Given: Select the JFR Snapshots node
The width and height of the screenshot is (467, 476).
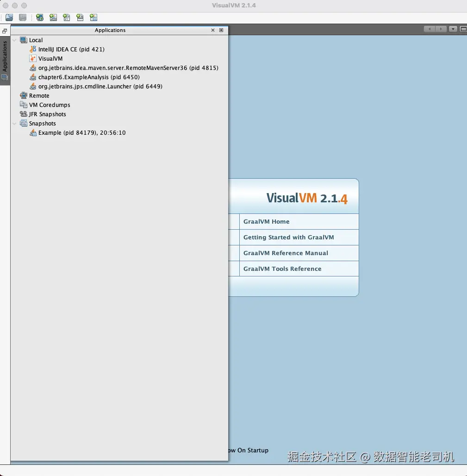Looking at the screenshot, I should (47, 114).
